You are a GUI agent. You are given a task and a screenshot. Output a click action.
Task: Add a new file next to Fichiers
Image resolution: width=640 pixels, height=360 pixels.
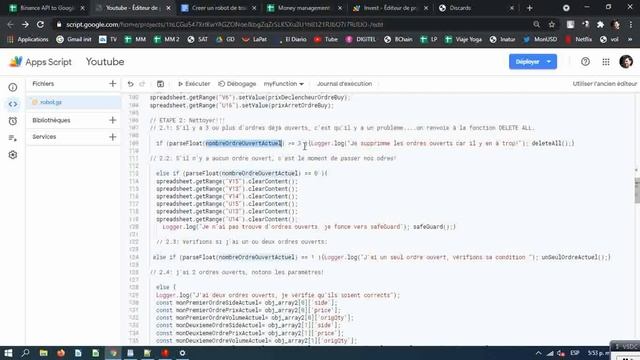113,84
